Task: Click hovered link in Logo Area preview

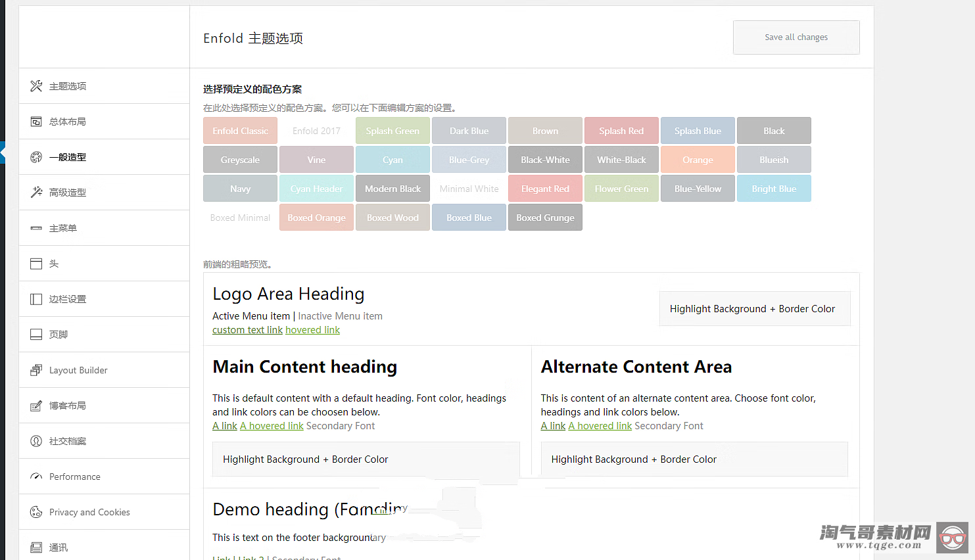Action: coord(312,330)
